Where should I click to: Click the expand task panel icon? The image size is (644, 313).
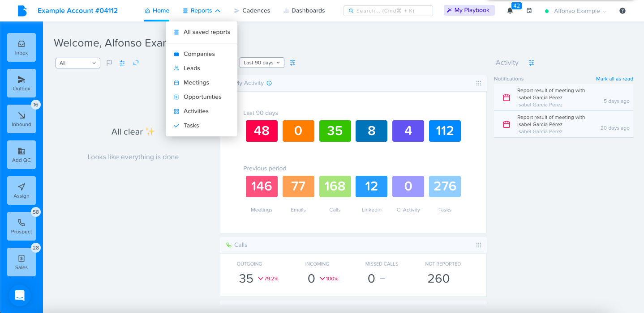[136, 63]
